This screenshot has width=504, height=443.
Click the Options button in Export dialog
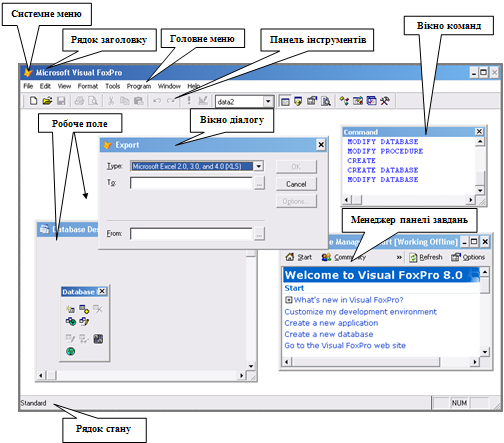[296, 201]
